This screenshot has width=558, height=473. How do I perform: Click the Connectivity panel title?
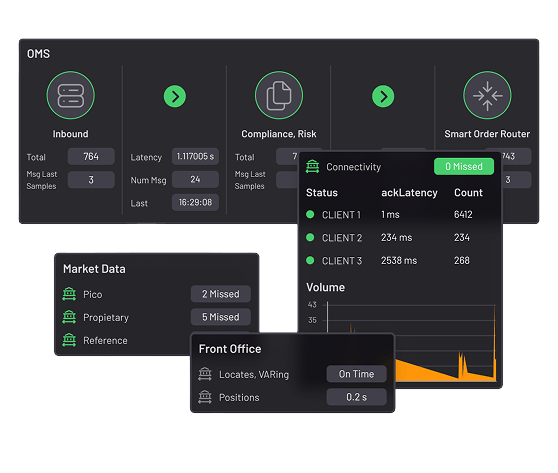[x=354, y=167]
